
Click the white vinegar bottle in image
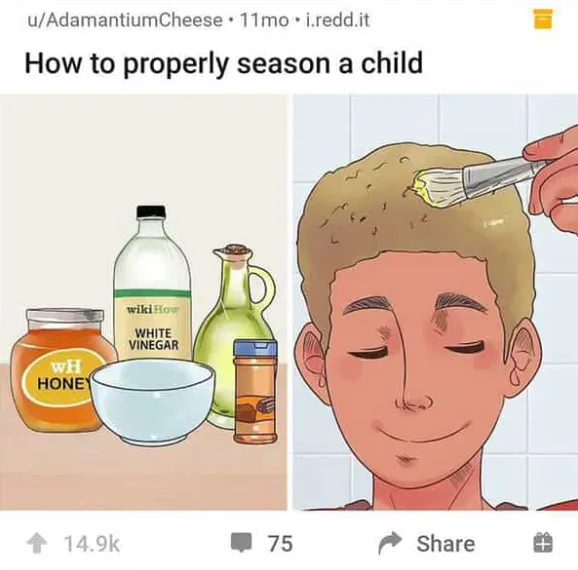[x=152, y=283]
